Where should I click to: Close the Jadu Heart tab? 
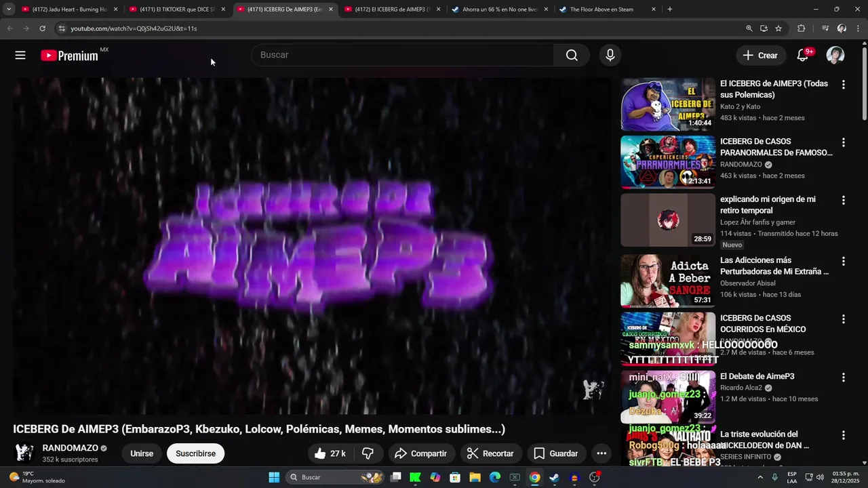pyautogui.click(x=115, y=9)
